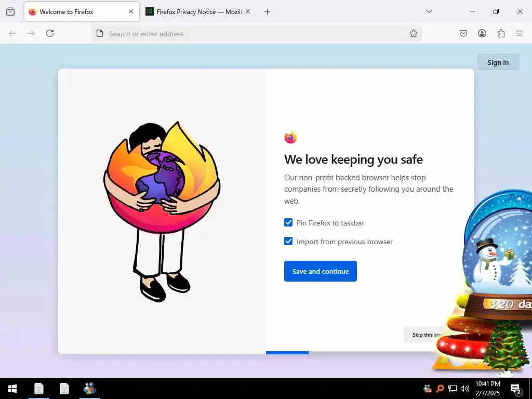Open the Firefox application menu hamburger

520,33
